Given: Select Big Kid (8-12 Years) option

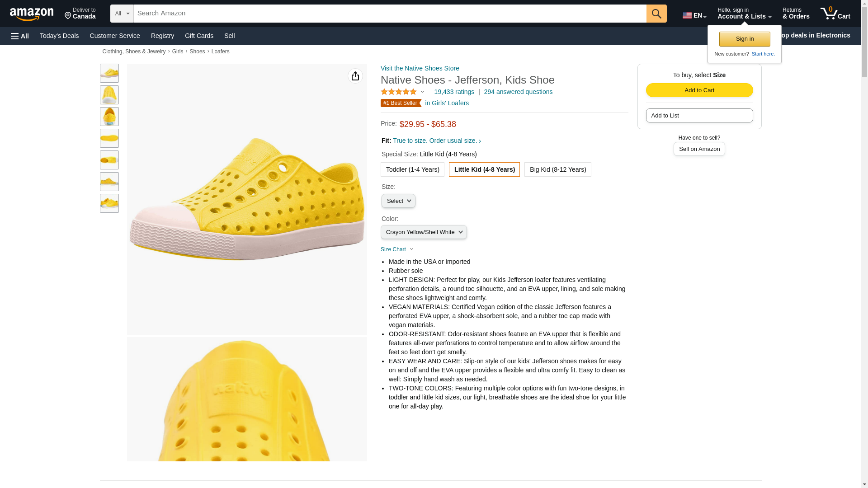Looking at the screenshot, I should (x=557, y=169).
